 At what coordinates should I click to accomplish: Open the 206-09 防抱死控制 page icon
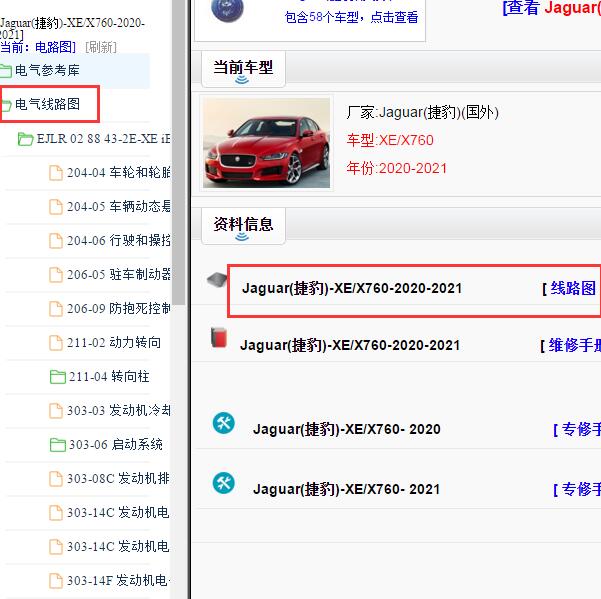coord(56,309)
